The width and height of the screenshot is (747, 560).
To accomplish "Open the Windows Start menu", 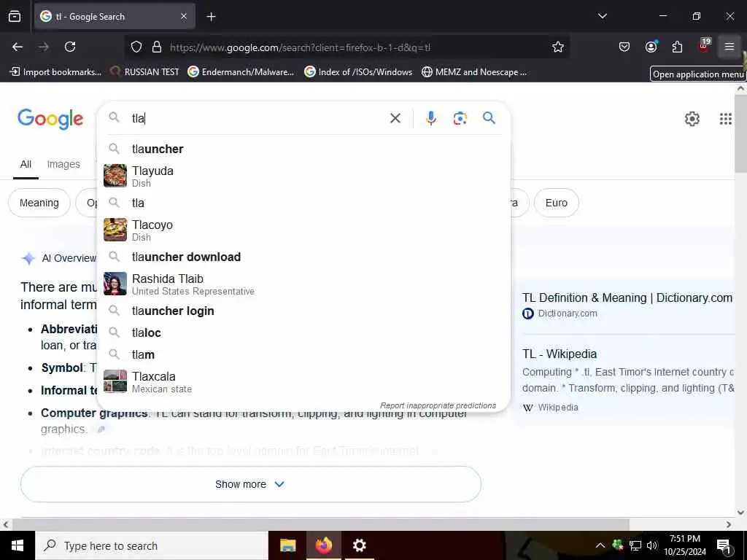I will (x=18, y=545).
